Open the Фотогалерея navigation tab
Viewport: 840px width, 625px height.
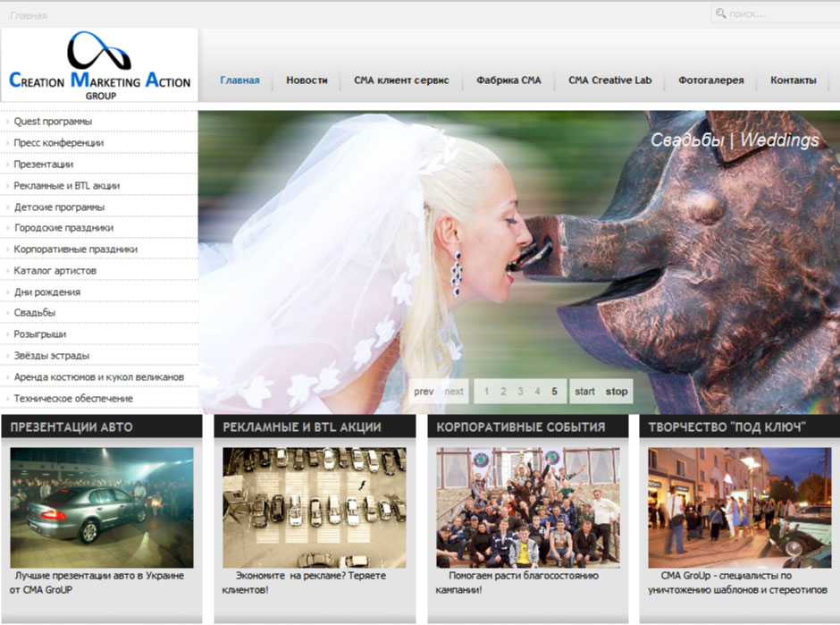pyautogui.click(x=710, y=80)
